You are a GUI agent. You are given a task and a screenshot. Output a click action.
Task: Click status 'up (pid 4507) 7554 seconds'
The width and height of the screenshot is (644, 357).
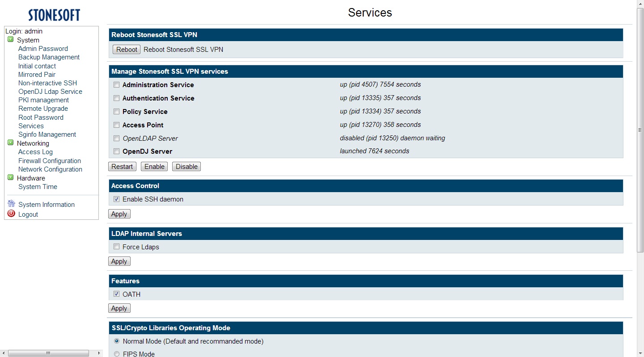(380, 84)
